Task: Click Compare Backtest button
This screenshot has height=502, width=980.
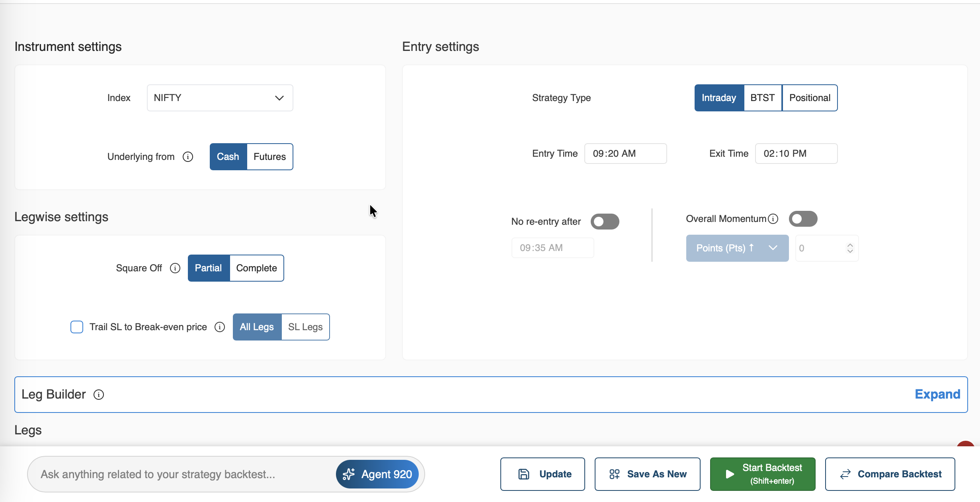Action: [x=890, y=474]
